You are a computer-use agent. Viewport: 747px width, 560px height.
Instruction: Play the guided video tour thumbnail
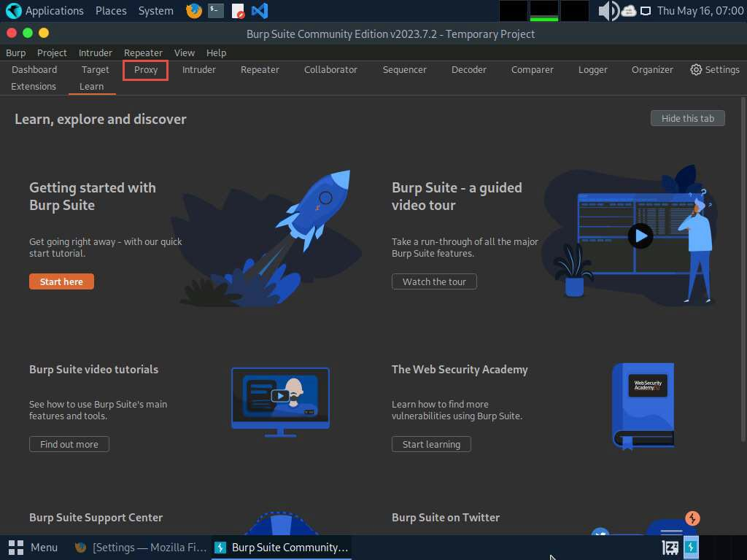point(640,236)
